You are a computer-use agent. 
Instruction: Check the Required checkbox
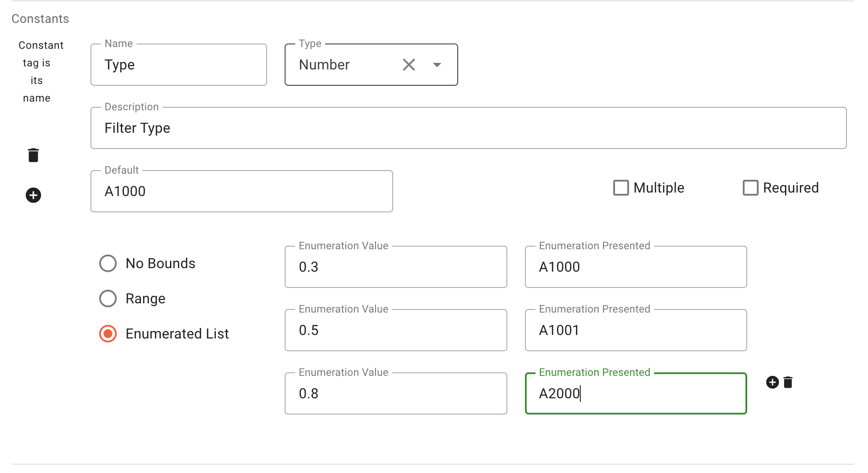click(750, 188)
